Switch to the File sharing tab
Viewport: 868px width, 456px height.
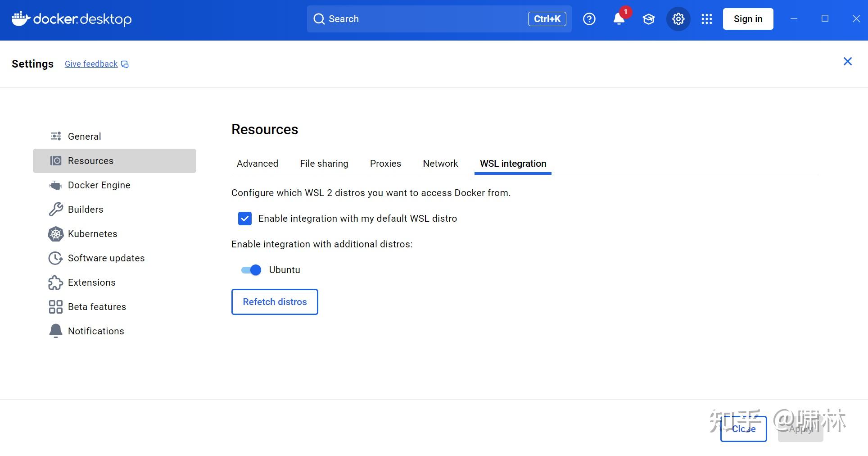tap(324, 164)
